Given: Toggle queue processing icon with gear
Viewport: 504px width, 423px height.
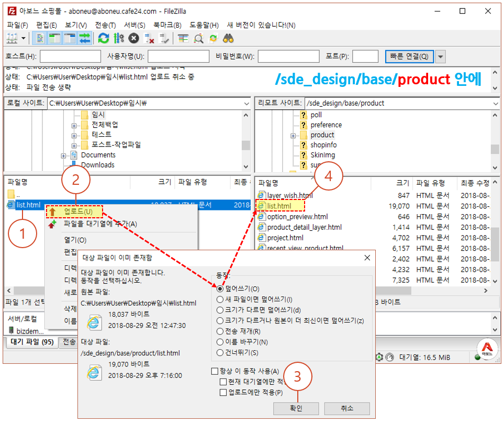Looking at the screenshot, I should [x=119, y=39].
